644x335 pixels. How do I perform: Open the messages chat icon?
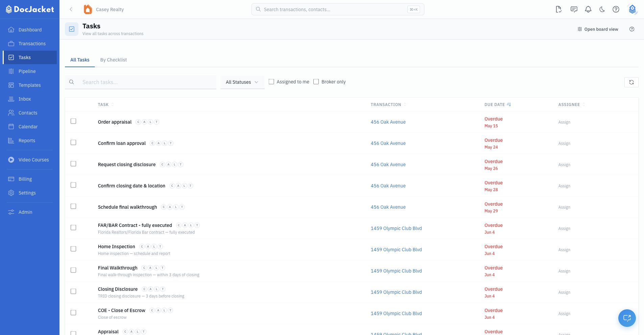[574, 9]
